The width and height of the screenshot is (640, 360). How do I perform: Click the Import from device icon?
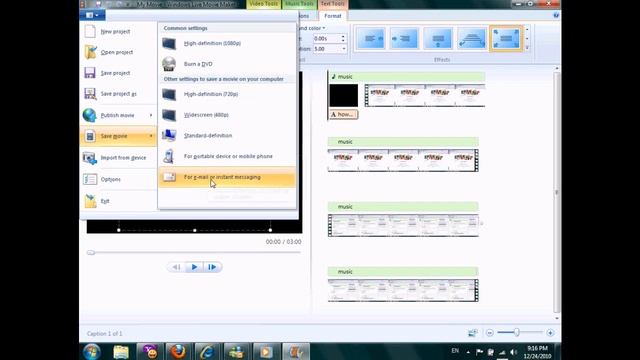coord(89,158)
